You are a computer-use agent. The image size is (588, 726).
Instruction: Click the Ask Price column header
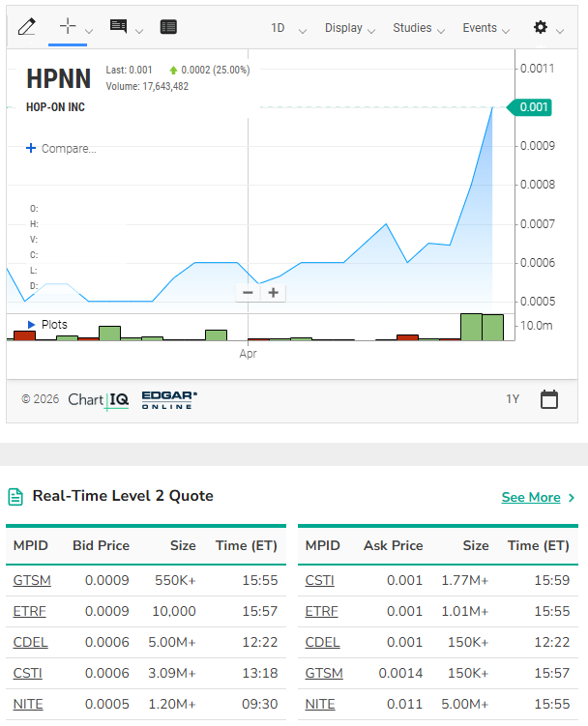[x=394, y=545]
